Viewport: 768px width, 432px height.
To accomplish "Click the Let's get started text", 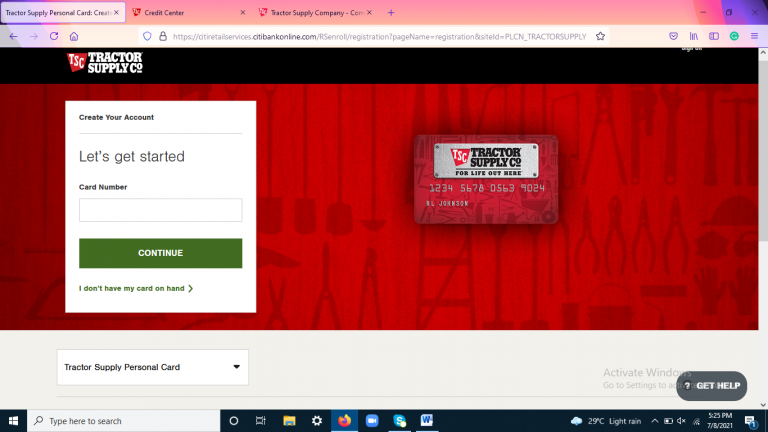I will tap(132, 156).
